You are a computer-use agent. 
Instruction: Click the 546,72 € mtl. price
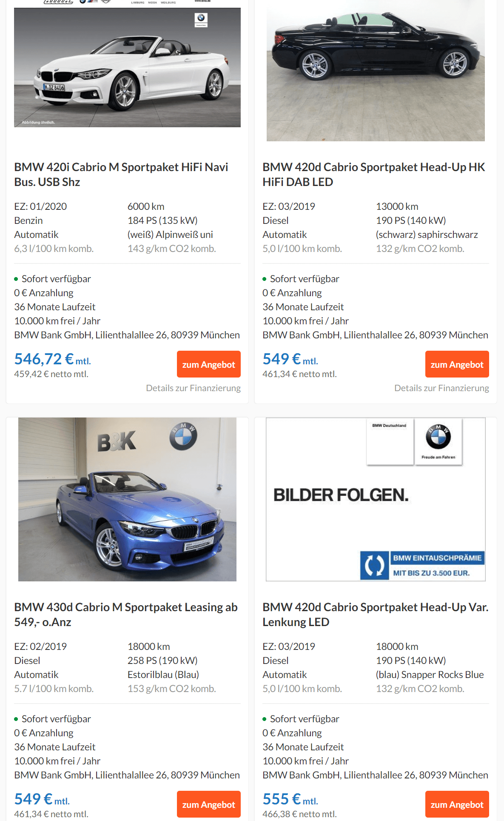click(x=53, y=359)
